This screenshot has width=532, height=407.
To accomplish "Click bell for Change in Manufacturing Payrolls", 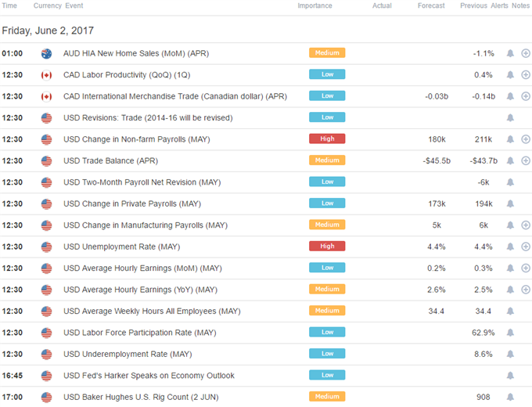I will 510,225.
